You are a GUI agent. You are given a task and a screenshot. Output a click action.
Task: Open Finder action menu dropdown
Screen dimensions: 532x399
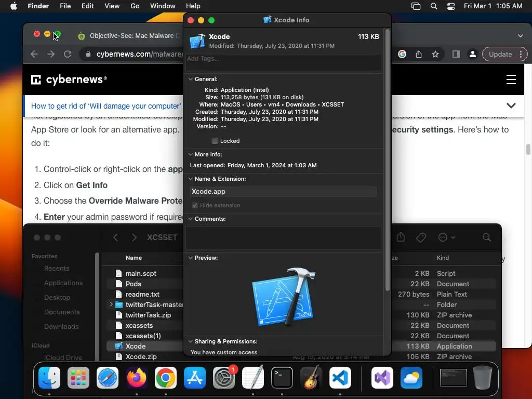[x=446, y=237]
